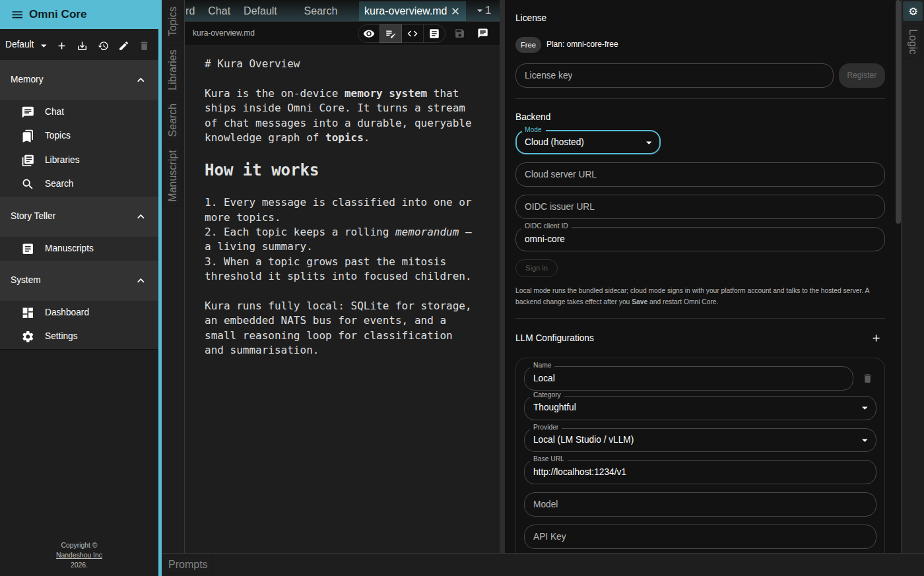The image size is (924, 576).
Task: Select the kura-overview.md tab
Action: click(x=405, y=11)
